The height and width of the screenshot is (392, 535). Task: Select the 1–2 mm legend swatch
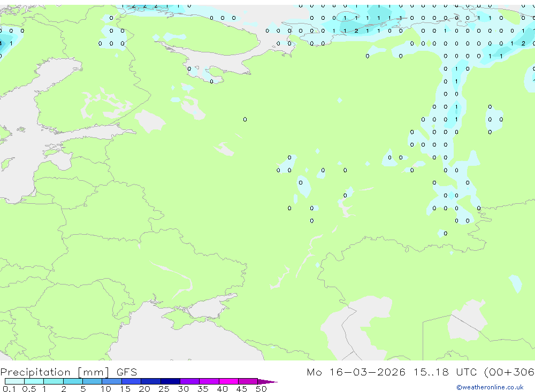coord(53,381)
